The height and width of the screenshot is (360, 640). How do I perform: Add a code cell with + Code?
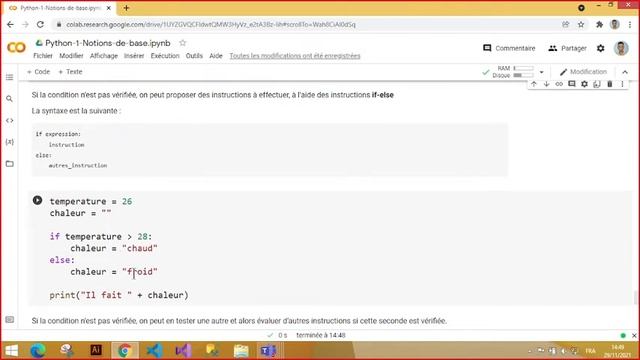click(x=38, y=72)
